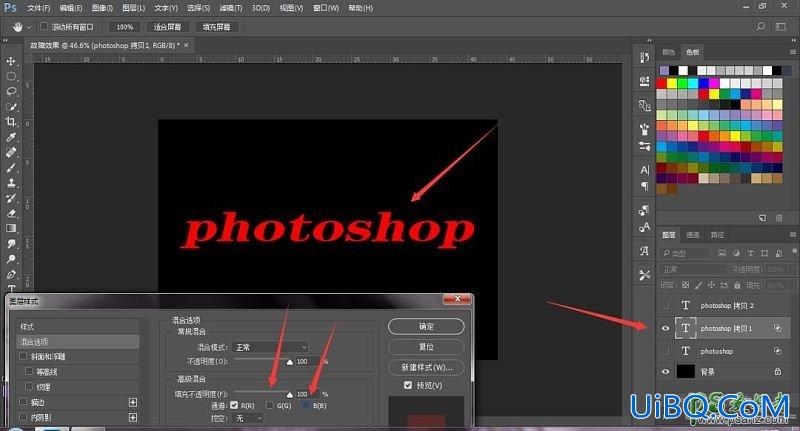Check the G channel checkbox

click(x=270, y=405)
